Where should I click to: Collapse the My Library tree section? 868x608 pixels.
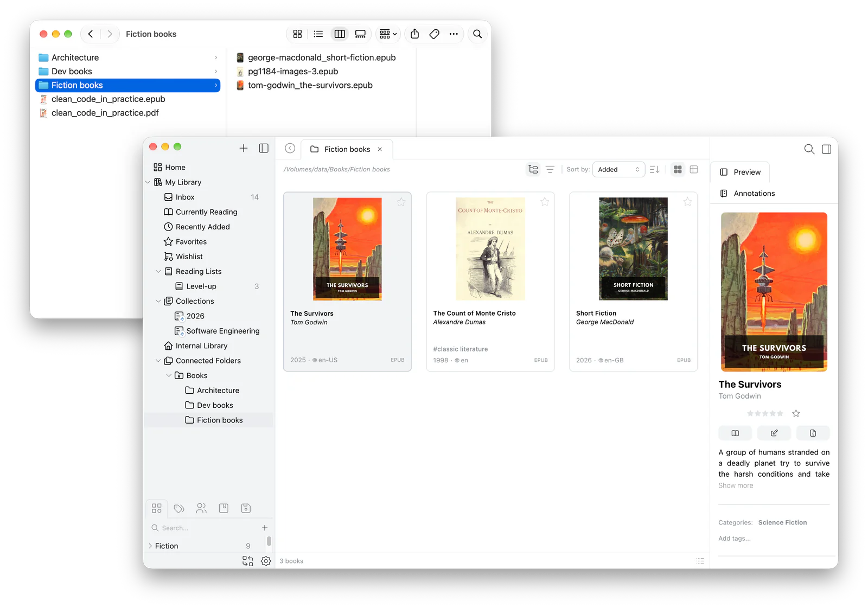148,182
